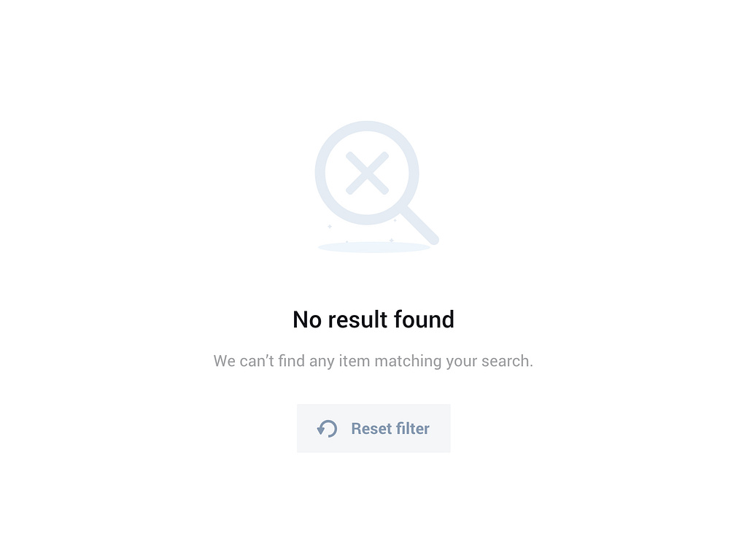The image size is (747, 560).
Task: Click the "No result found" heading
Action: [373, 319]
